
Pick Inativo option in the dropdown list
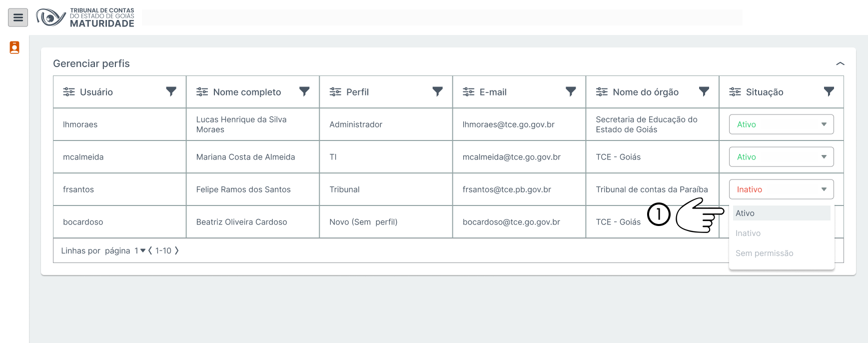[x=748, y=233]
